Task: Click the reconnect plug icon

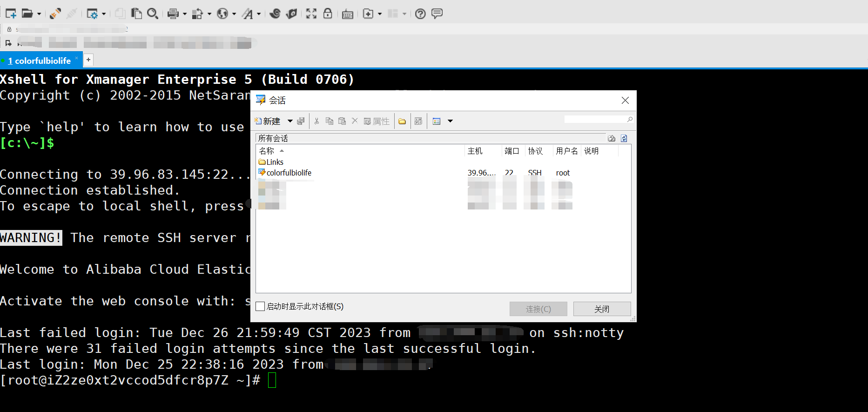Action: point(55,14)
